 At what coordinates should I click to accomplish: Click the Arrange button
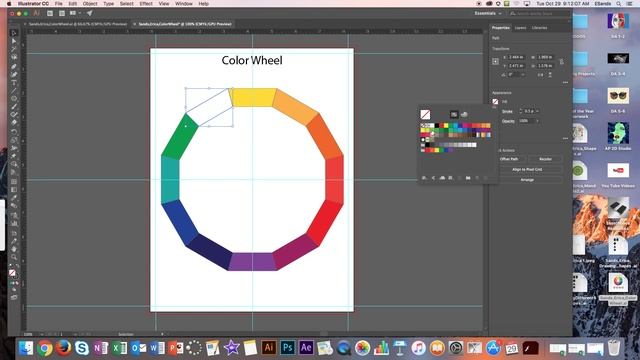pos(527,180)
